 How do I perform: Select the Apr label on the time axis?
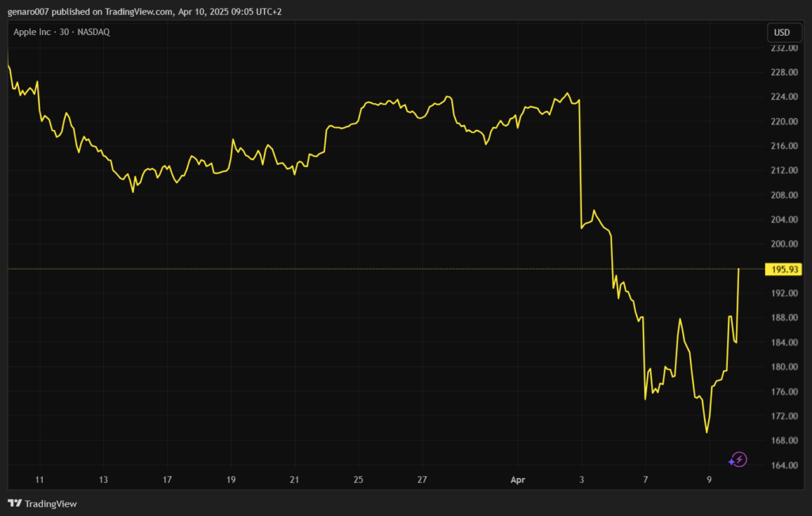tap(517, 480)
